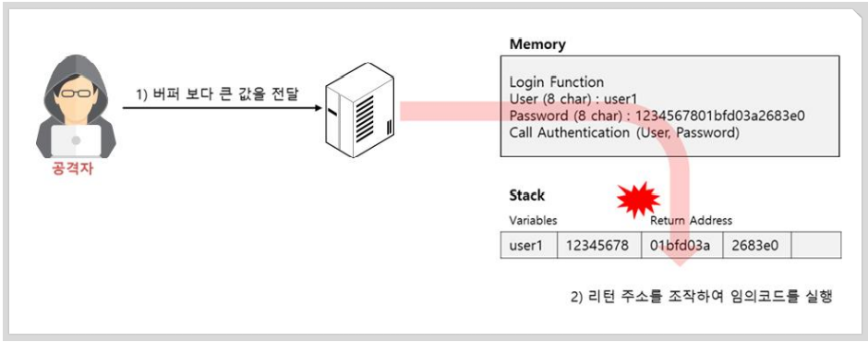The height and width of the screenshot is (342, 868).
Task: Click the black arrowhead pointing at server
Action: (x=318, y=108)
